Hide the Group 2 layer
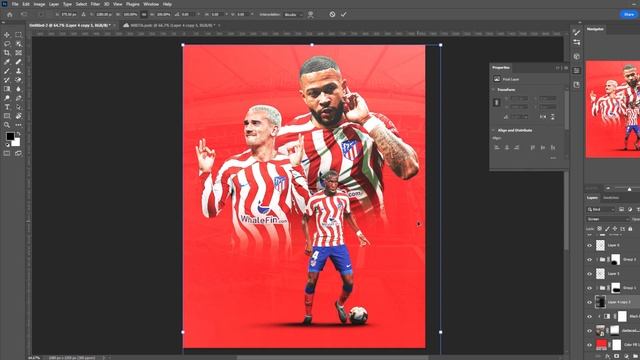Screen dimensions: 640x360 [x=589, y=260]
